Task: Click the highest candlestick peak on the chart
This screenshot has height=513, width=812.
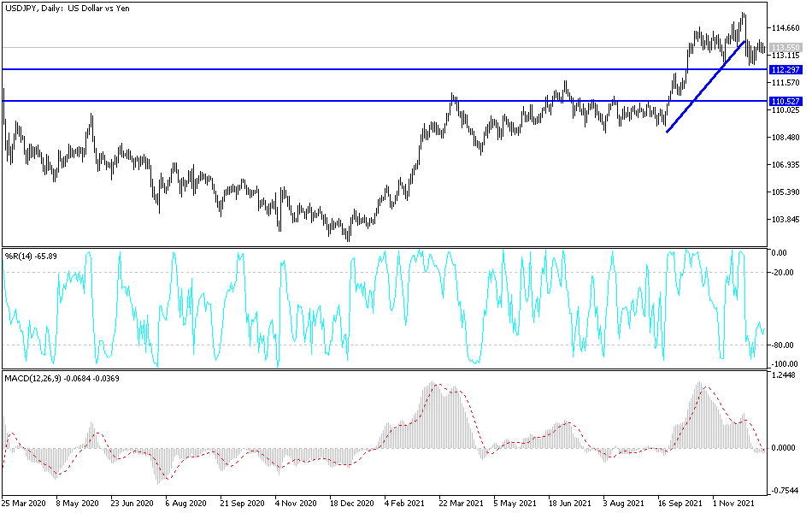Action: (x=744, y=12)
